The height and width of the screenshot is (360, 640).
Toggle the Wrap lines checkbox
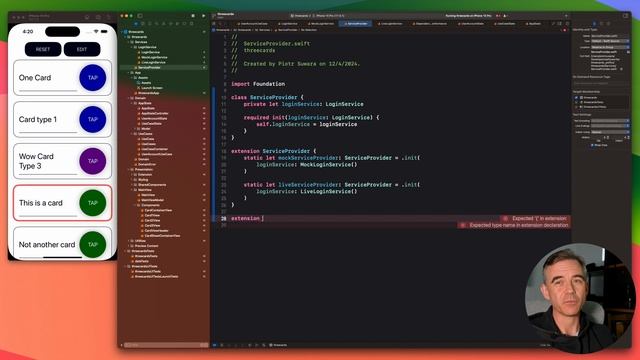pyautogui.click(x=593, y=145)
